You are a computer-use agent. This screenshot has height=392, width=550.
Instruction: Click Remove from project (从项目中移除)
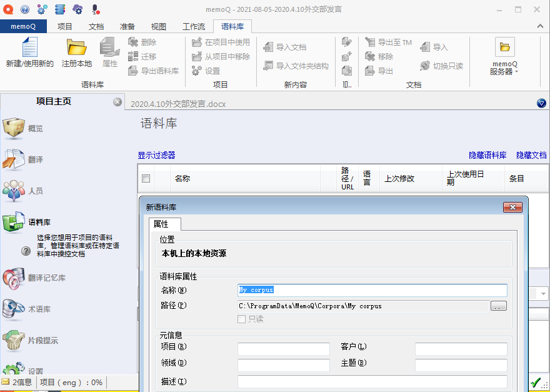click(221, 56)
